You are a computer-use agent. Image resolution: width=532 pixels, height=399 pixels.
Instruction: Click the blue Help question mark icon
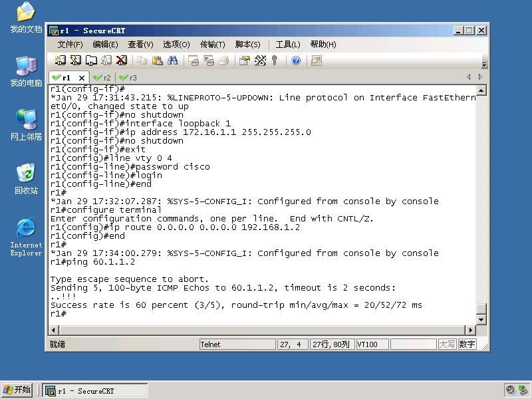tap(296, 61)
